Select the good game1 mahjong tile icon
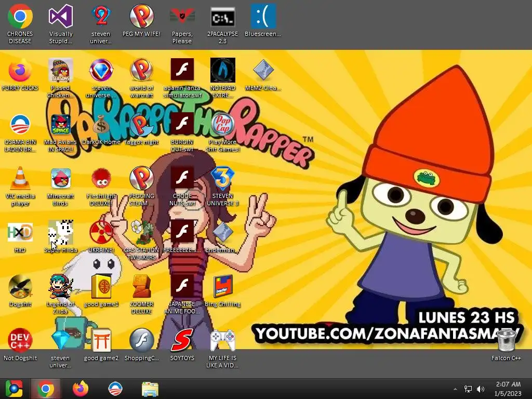532x399 pixels. click(101, 287)
